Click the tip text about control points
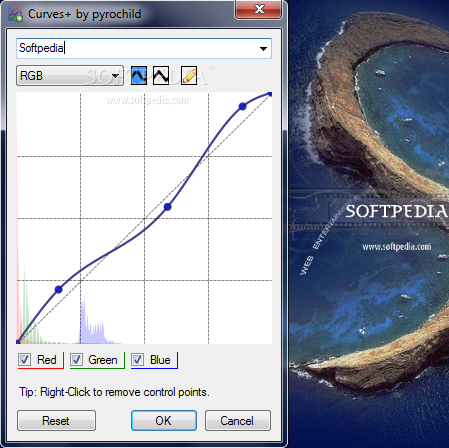The height and width of the screenshot is (448, 449). point(114,392)
